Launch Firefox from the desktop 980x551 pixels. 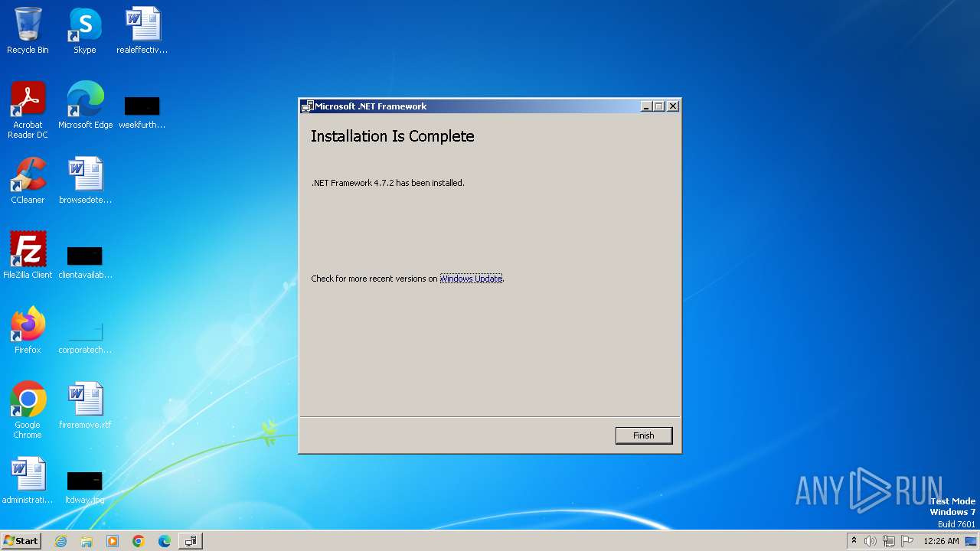(x=28, y=331)
